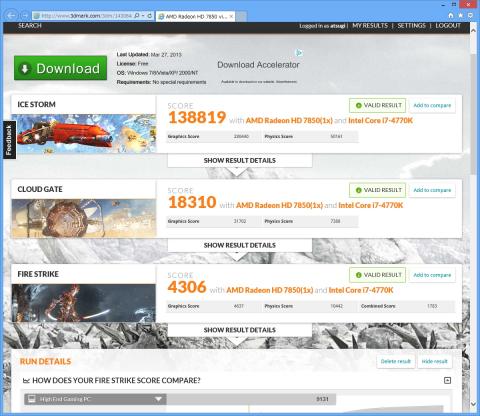Image resolution: width=480 pixels, height=416 pixels.
Task: Click Ice Storm Graphics Score row
Action: tap(214, 136)
